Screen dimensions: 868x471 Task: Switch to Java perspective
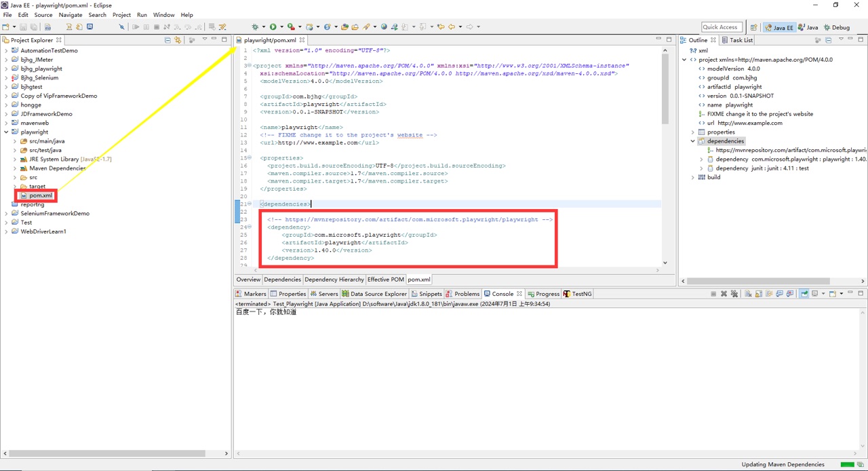(808, 27)
